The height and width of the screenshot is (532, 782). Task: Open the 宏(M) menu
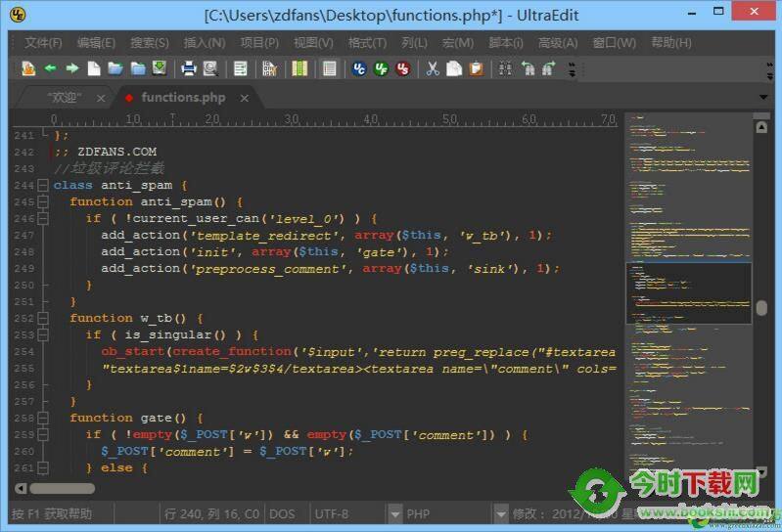(458, 43)
